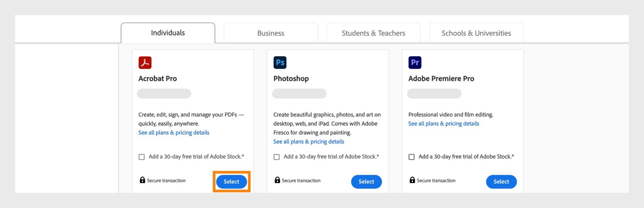Click the Photoshop price placeholder bar
The height and width of the screenshot is (208, 644).
coord(299,93)
